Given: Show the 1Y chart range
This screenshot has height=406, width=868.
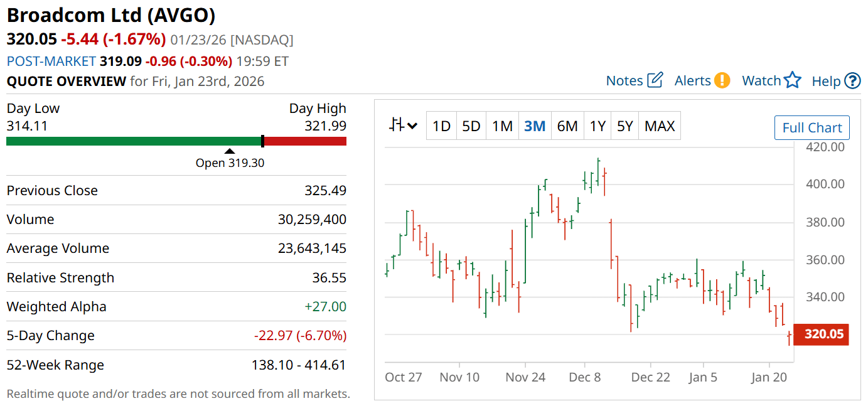Looking at the screenshot, I should point(597,126).
